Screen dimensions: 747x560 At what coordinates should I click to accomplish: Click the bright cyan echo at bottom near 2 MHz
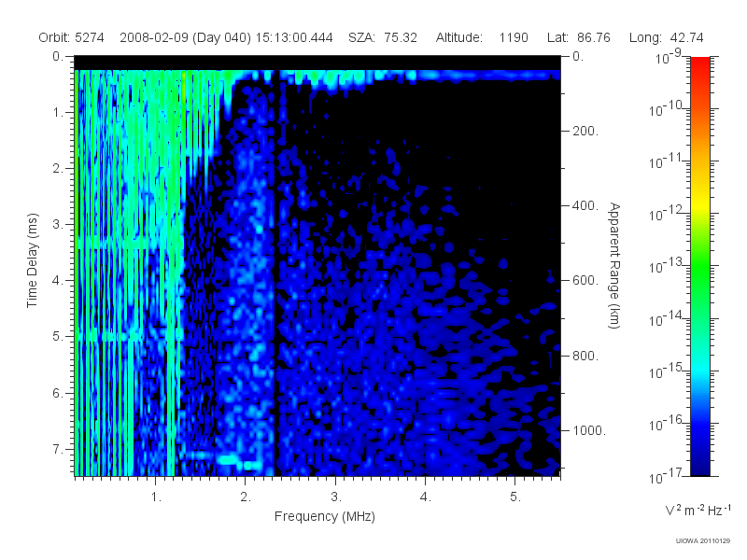(240, 461)
